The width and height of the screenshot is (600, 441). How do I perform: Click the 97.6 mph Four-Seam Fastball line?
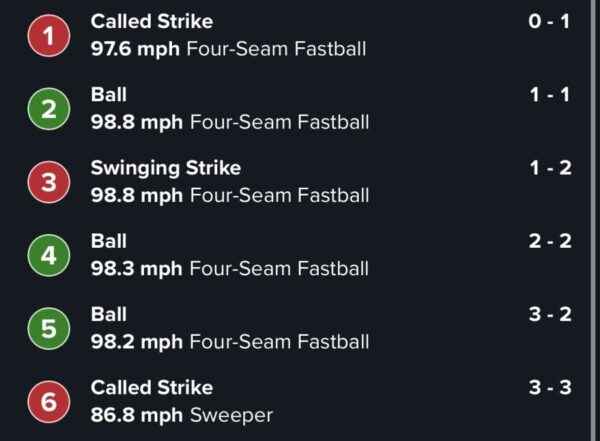(x=229, y=49)
